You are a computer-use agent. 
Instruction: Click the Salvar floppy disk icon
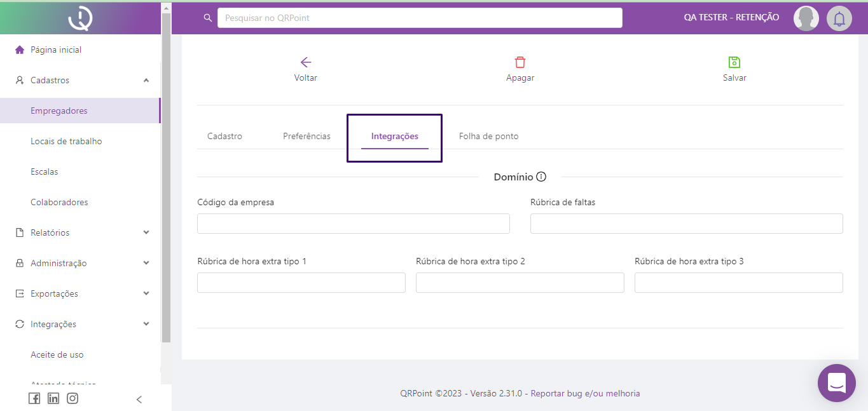[734, 62]
